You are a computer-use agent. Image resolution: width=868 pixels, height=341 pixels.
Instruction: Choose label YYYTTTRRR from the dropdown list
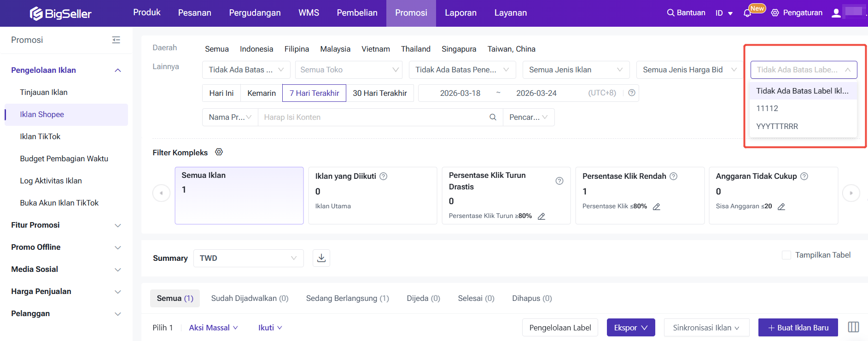pos(777,126)
